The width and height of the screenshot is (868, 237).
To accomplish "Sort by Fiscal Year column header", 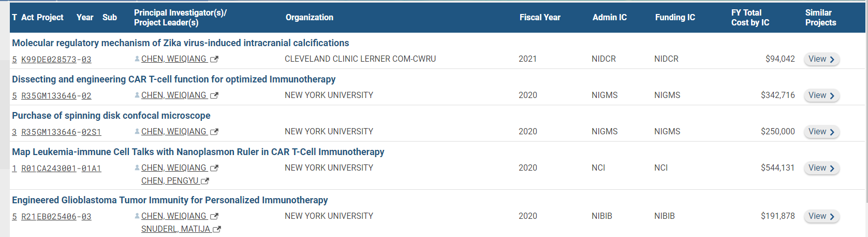I will pyautogui.click(x=540, y=17).
